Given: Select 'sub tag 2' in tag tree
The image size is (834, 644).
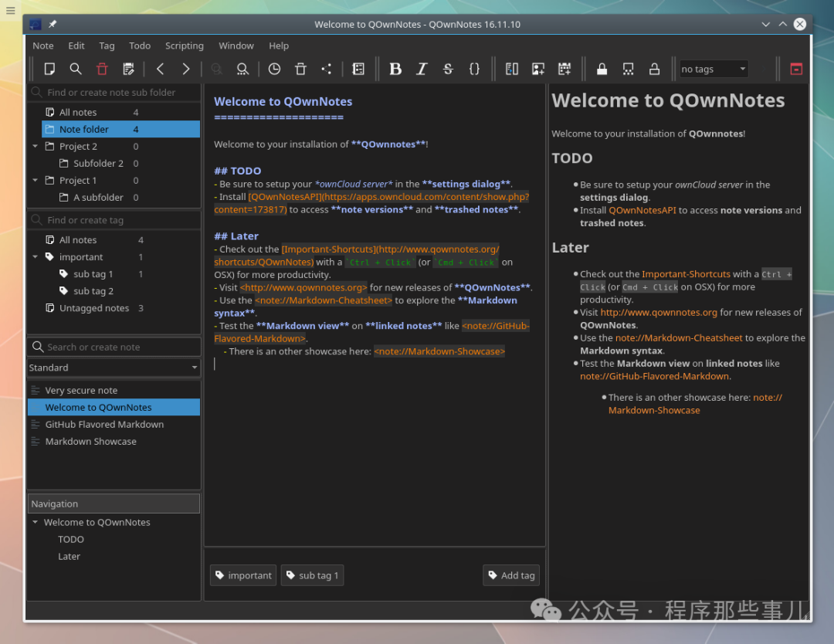Looking at the screenshot, I should 93,291.
